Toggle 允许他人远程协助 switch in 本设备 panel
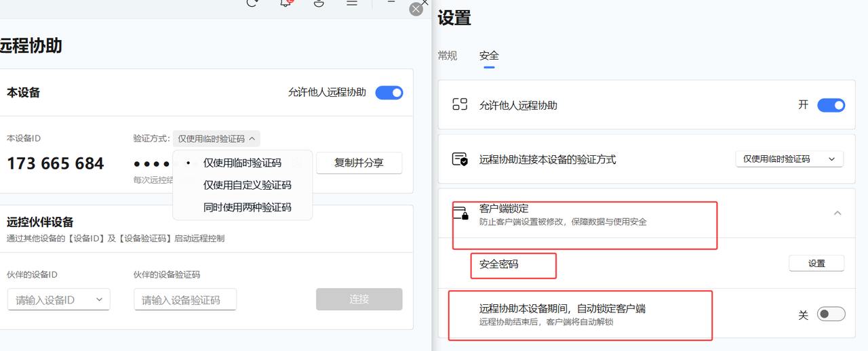 click(389, 93)
